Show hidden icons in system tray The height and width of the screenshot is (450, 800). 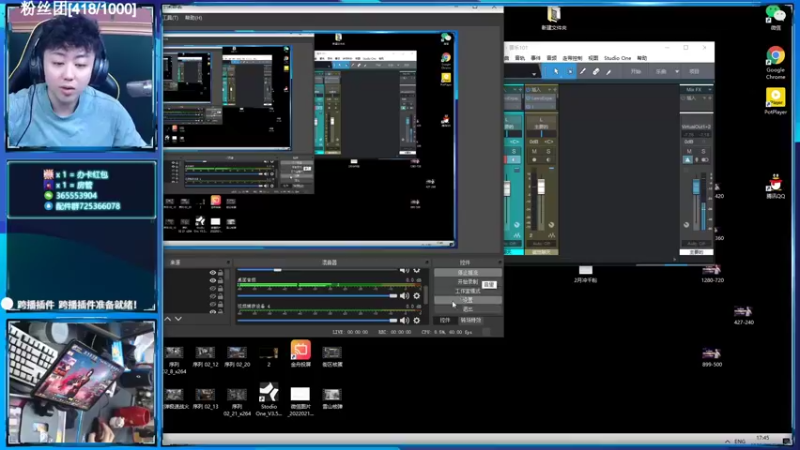(x=728, y=441)
